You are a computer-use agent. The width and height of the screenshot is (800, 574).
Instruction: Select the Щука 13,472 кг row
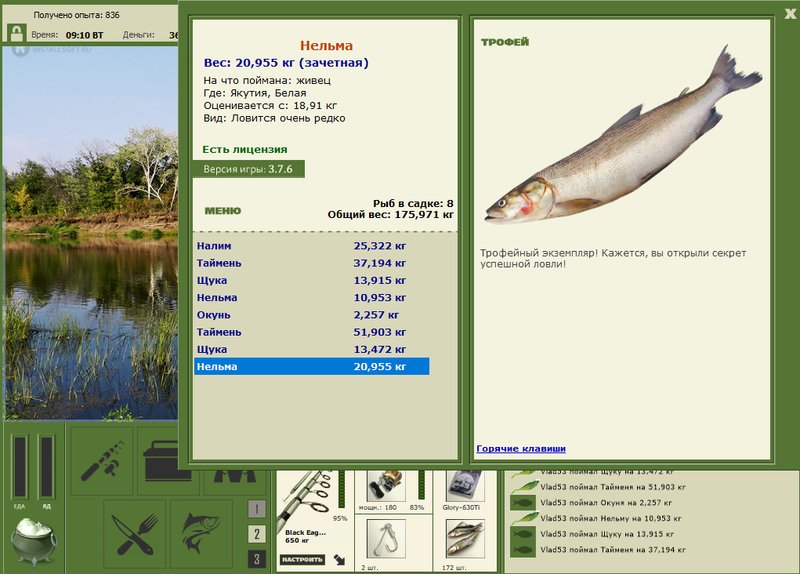click(x=312, y=350)
